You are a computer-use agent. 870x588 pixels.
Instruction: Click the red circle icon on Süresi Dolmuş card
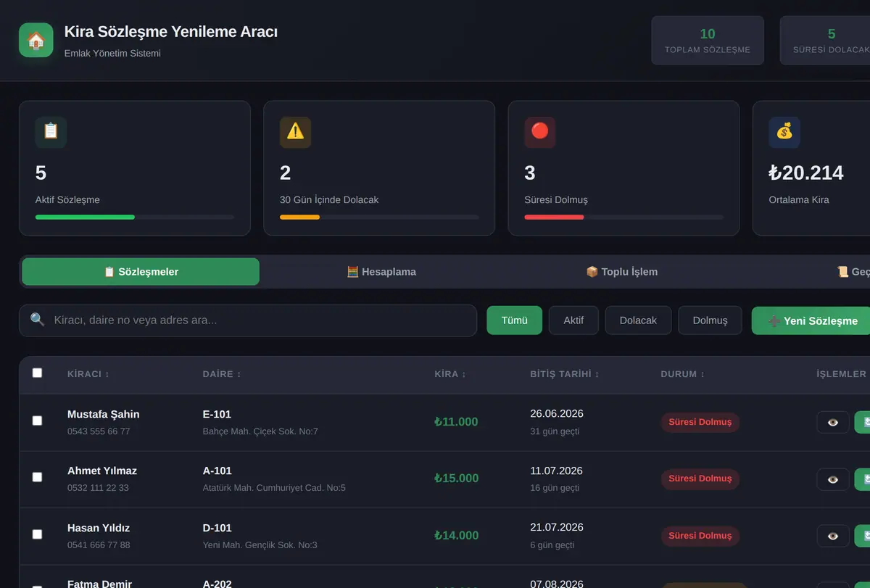click(540, 133)
